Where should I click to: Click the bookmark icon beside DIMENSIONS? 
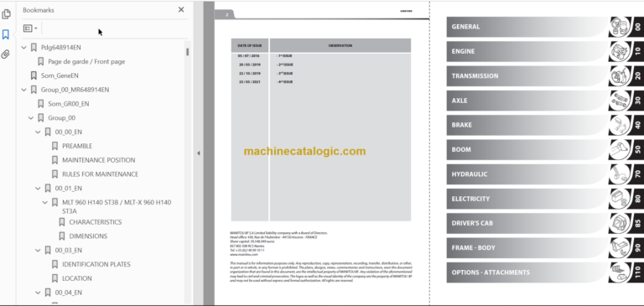coord(61,236)
